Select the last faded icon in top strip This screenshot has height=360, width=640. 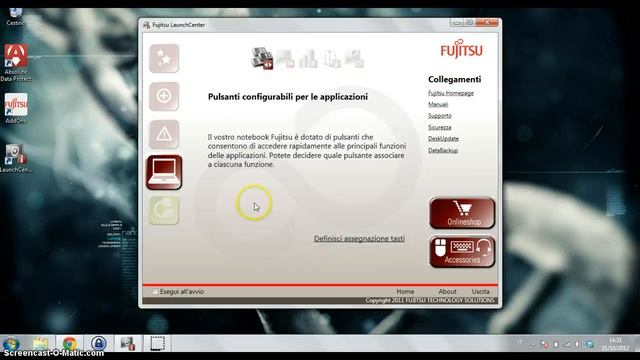[x=354, y=59]
